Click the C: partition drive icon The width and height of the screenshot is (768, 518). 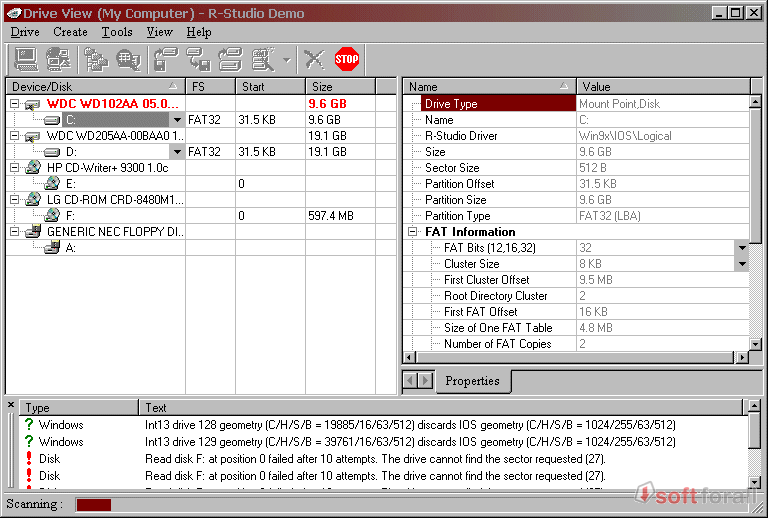51,120
